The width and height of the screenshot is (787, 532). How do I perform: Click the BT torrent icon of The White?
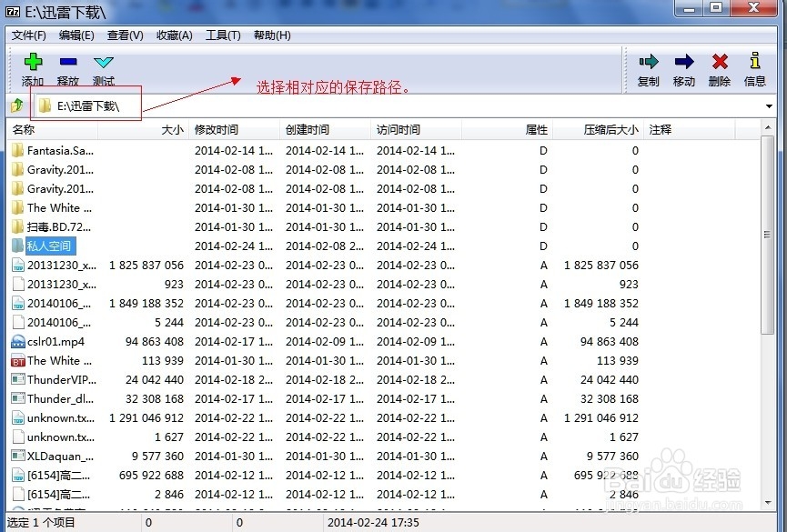pos(18,361)
